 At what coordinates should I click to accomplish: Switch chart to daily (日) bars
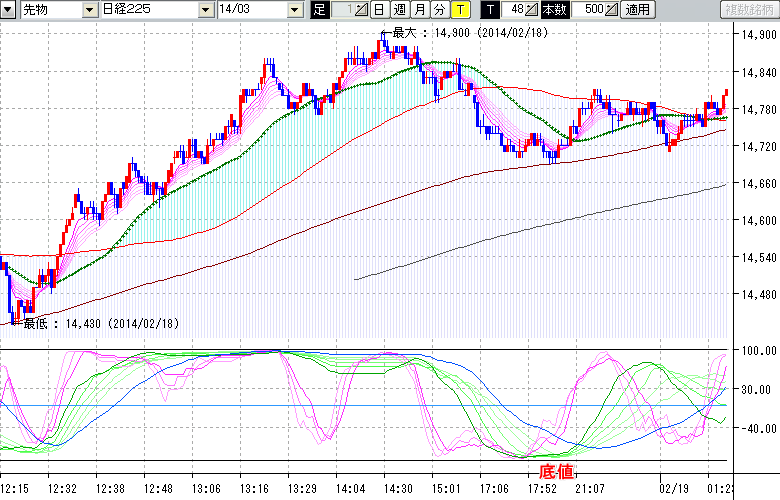[x=379, y=10]
